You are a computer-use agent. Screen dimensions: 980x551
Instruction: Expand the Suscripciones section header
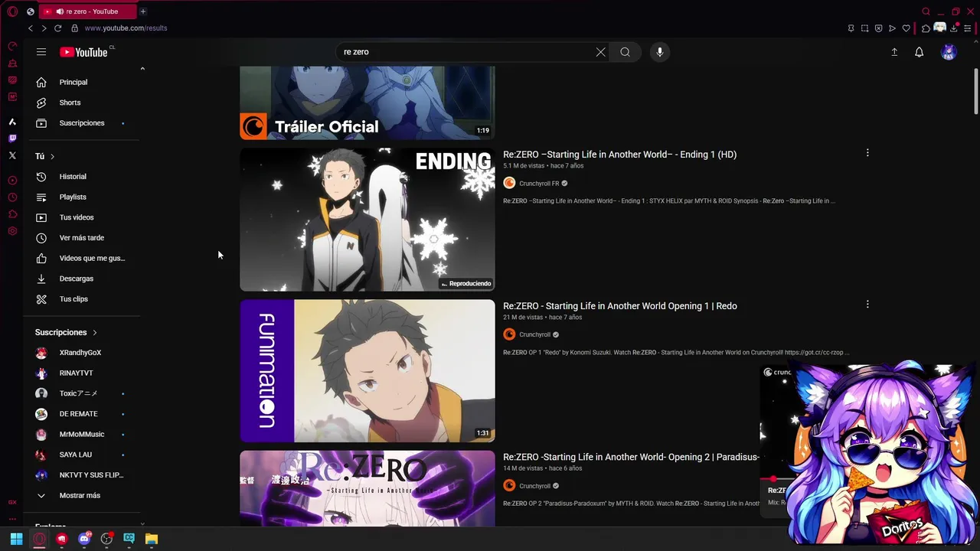pyautogui.click(x=67, y=333)
